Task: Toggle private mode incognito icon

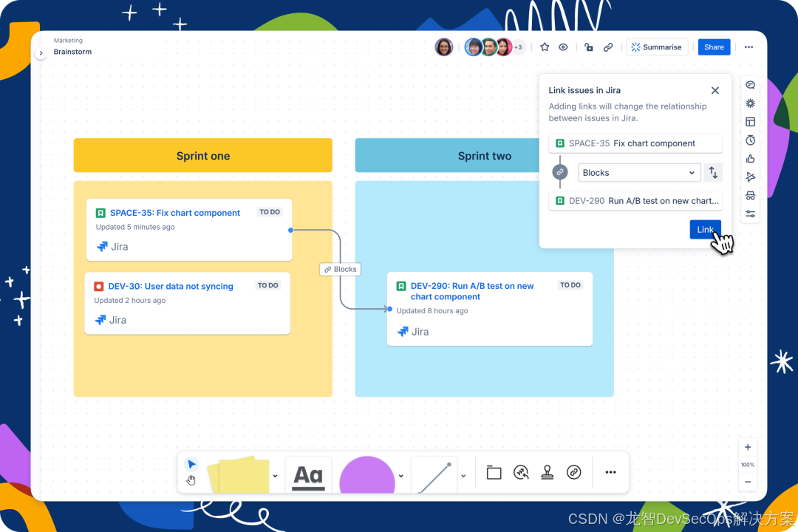Action: (x=750, y=196)
